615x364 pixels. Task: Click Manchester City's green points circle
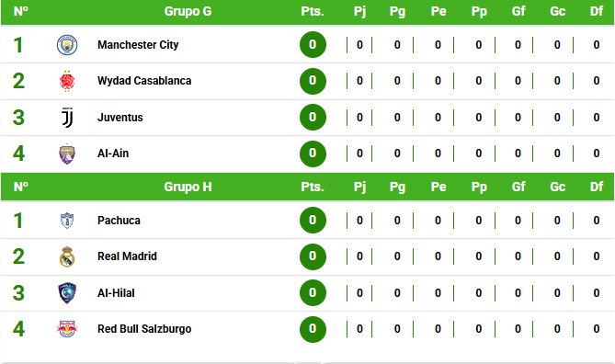click(x=313, y=45)
